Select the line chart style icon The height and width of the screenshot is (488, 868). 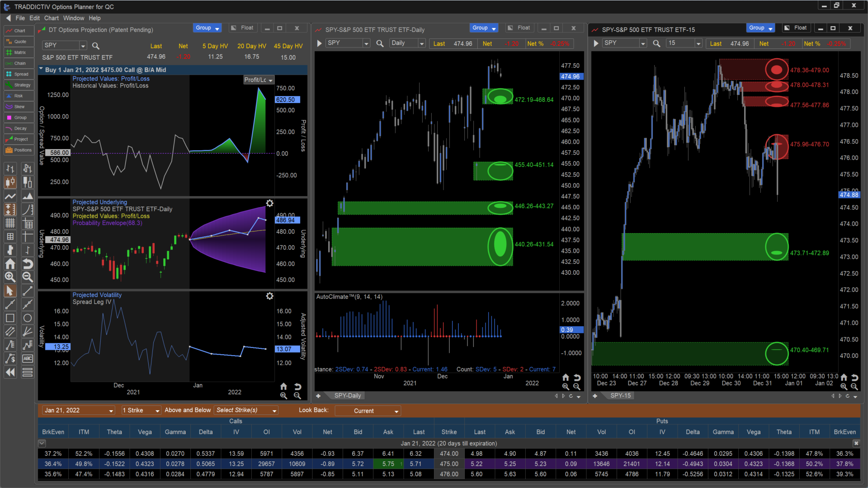click(10, 196)
